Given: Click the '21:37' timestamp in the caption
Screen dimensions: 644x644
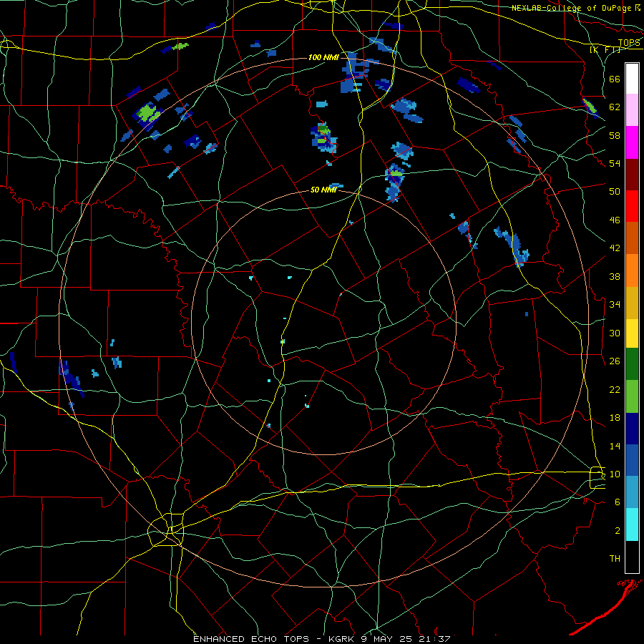Looking at the screenshot, I should click(435, 639).
